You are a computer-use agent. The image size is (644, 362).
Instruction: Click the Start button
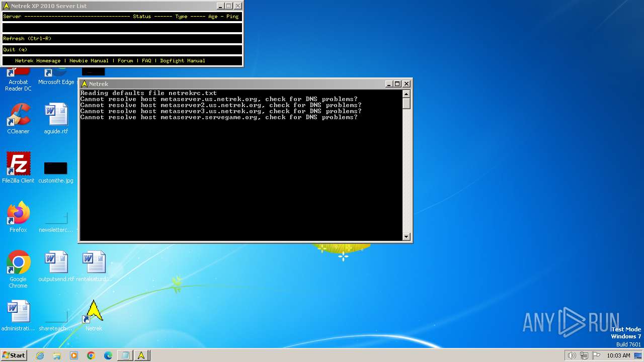14,355
